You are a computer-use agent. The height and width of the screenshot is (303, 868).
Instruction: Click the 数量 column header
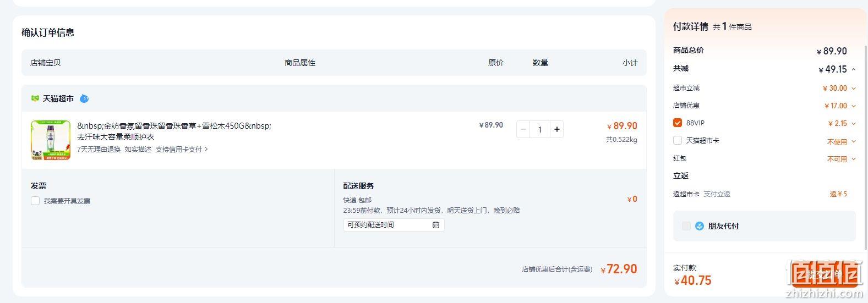(x=541, y=63)
